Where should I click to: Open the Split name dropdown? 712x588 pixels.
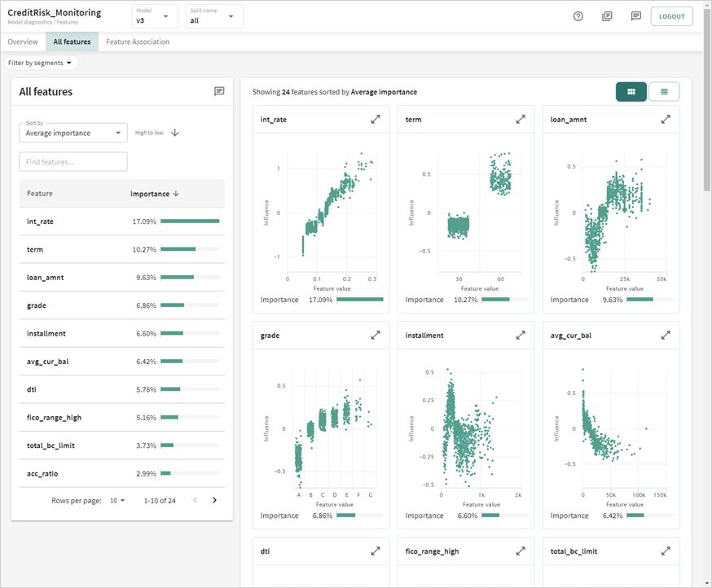pos(214,16)
